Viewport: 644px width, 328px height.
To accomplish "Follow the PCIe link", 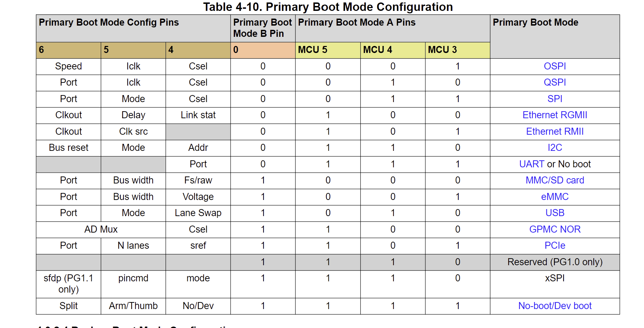I will click(x=555, y=246).
